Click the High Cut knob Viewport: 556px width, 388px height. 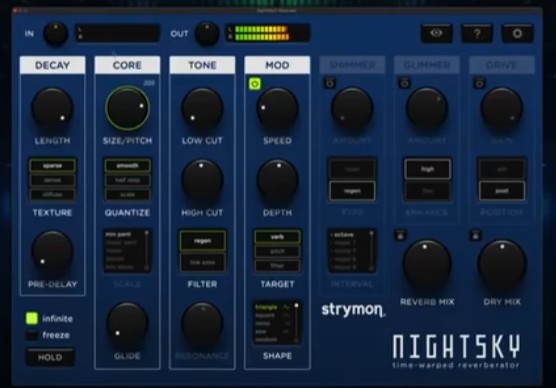[202, 180]
